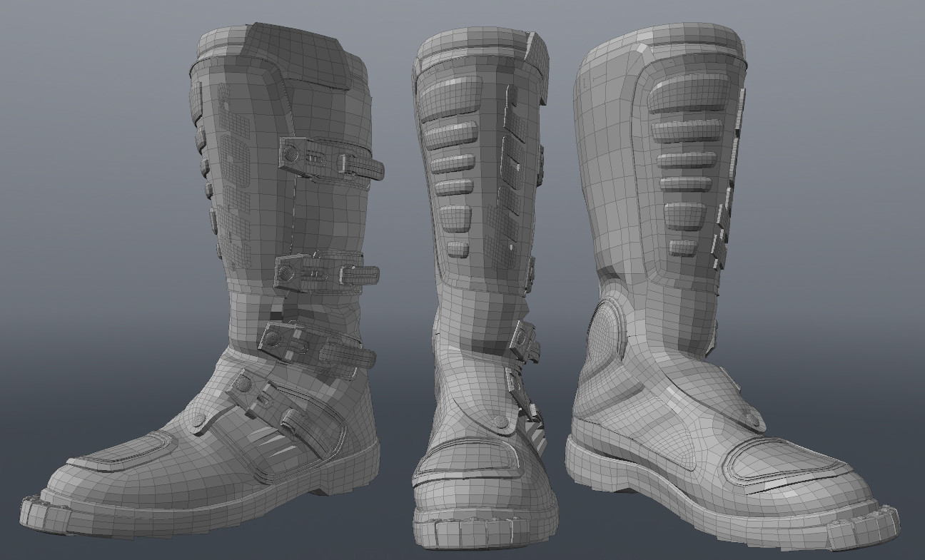Select the top cuff strap of the right boot

pos(678,43)
